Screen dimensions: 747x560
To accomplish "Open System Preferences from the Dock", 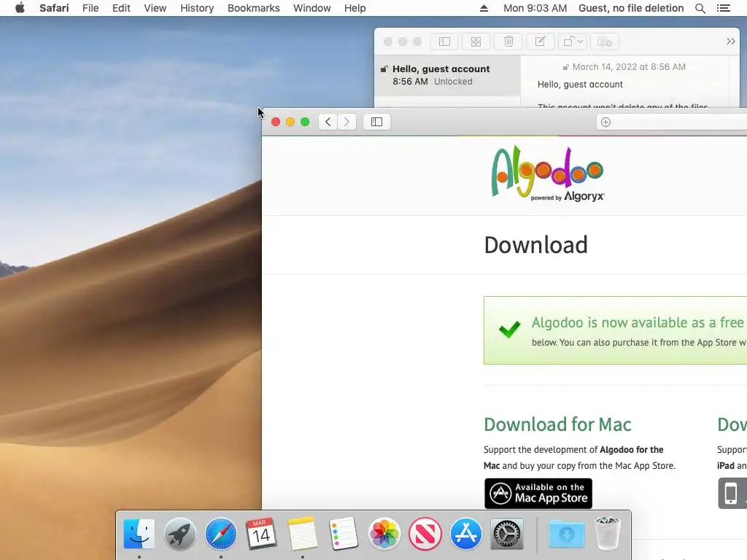I will tap(507, 534).
